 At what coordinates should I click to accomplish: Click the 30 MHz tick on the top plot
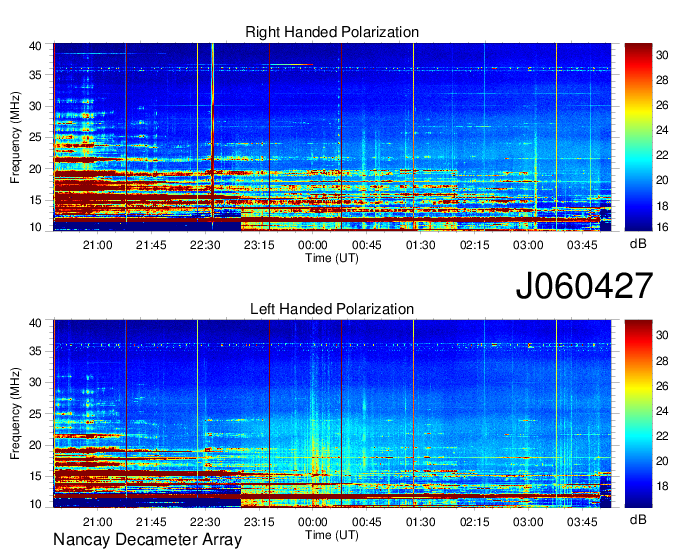click(x=36, y=106)
